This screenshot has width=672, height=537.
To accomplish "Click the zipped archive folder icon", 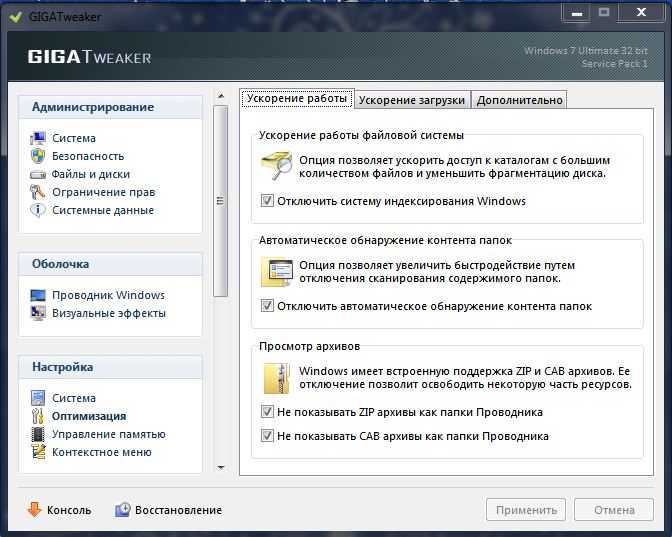I will click(277, 378).
